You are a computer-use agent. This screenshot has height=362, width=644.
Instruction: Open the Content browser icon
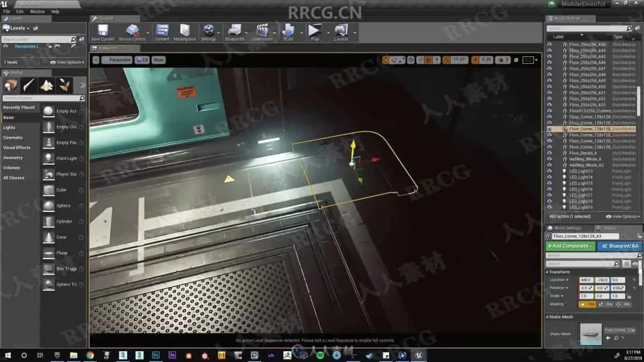162,33
